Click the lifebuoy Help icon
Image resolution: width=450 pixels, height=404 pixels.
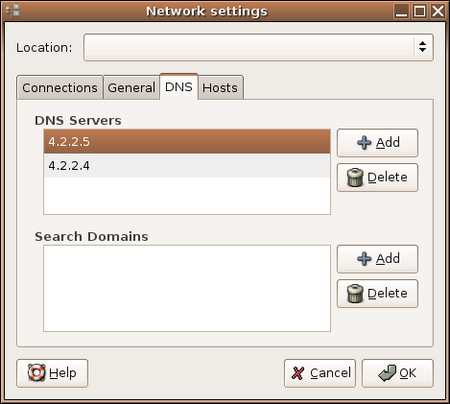[36, 373]
